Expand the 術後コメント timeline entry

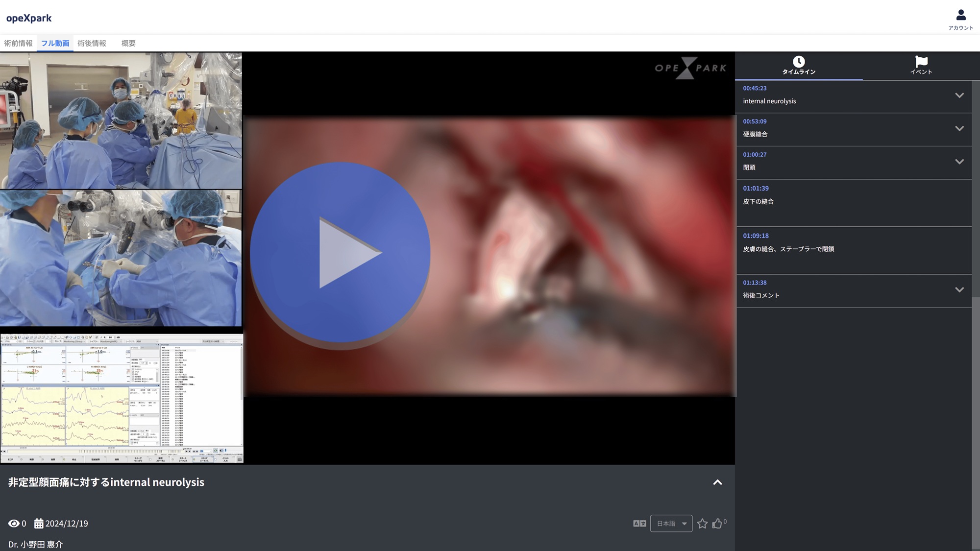[x=959, y=290]
